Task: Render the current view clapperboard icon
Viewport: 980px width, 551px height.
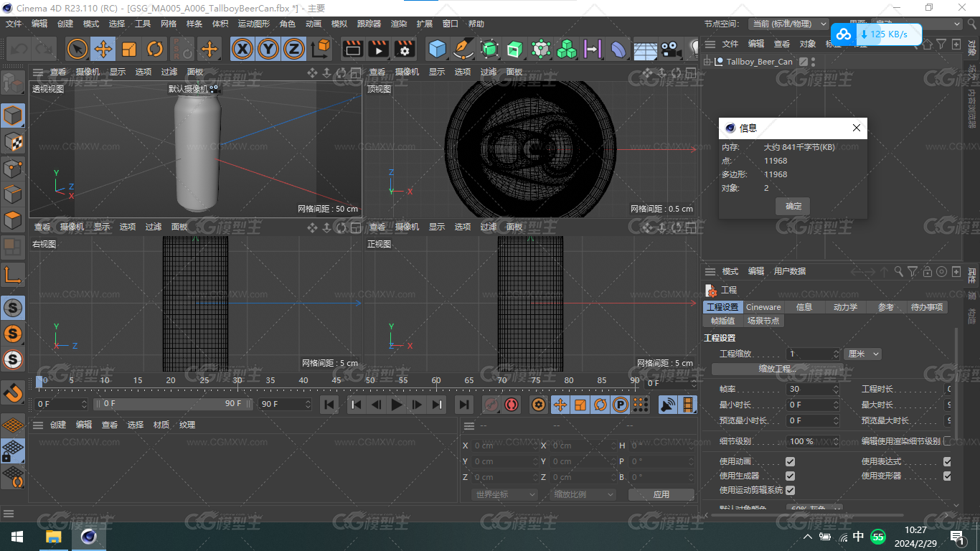Action: (352, 49)
